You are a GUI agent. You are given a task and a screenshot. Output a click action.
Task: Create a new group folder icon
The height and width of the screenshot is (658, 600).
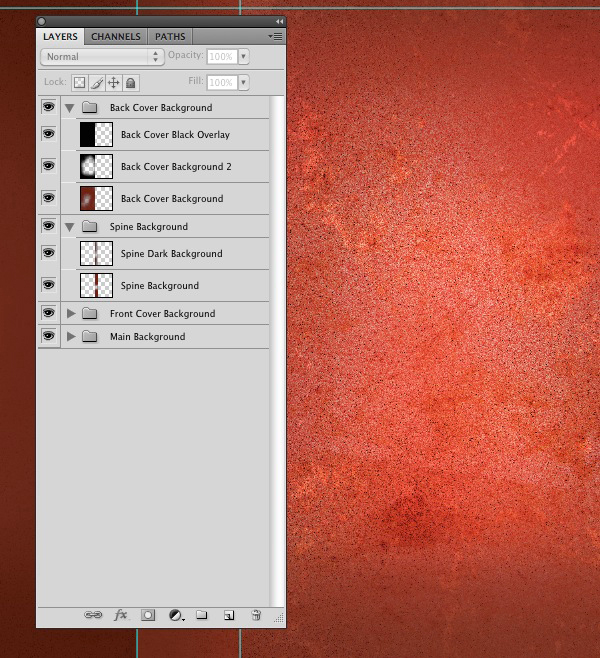[202, 615]
